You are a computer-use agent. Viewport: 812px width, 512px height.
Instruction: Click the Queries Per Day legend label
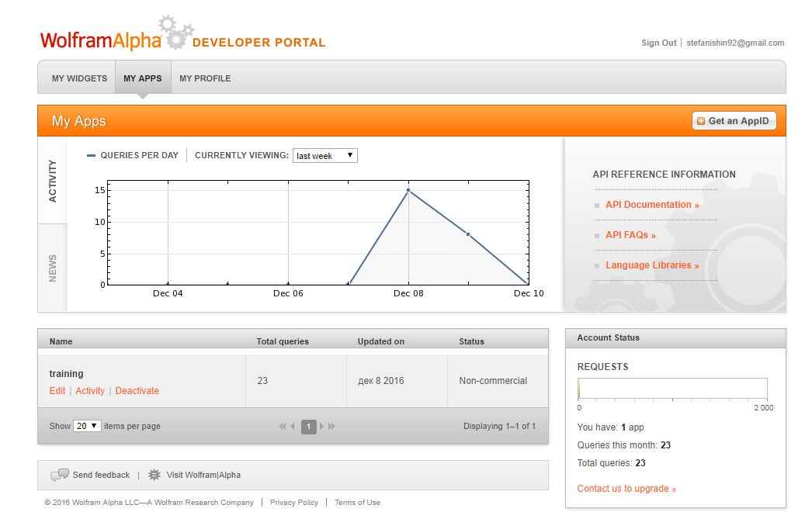(x=139, y=155)
